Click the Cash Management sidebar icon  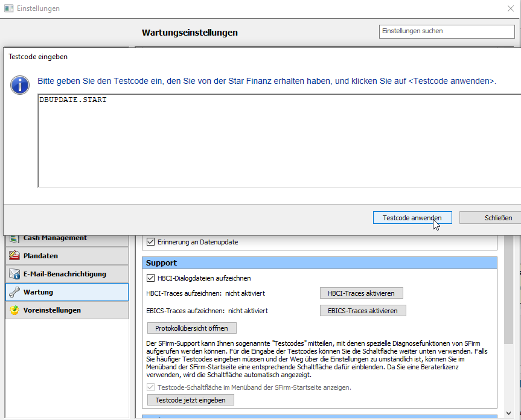(x=14, y=239)
